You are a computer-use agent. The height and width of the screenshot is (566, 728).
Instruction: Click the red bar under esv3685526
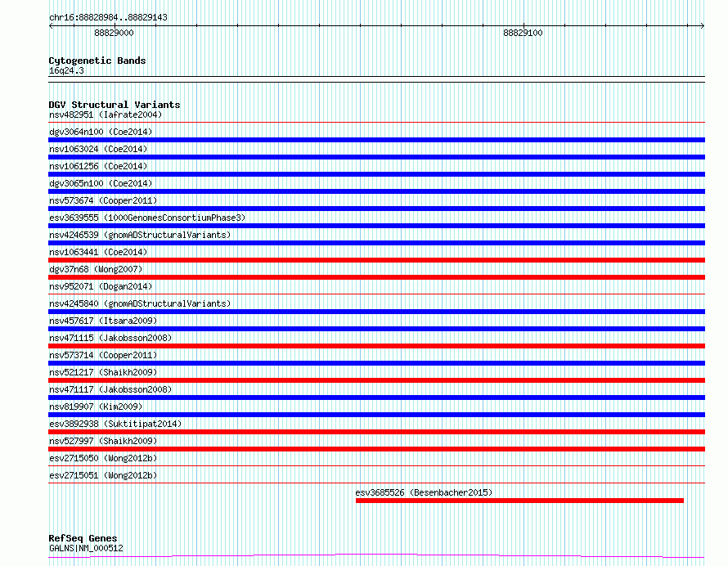click(519, 501)
